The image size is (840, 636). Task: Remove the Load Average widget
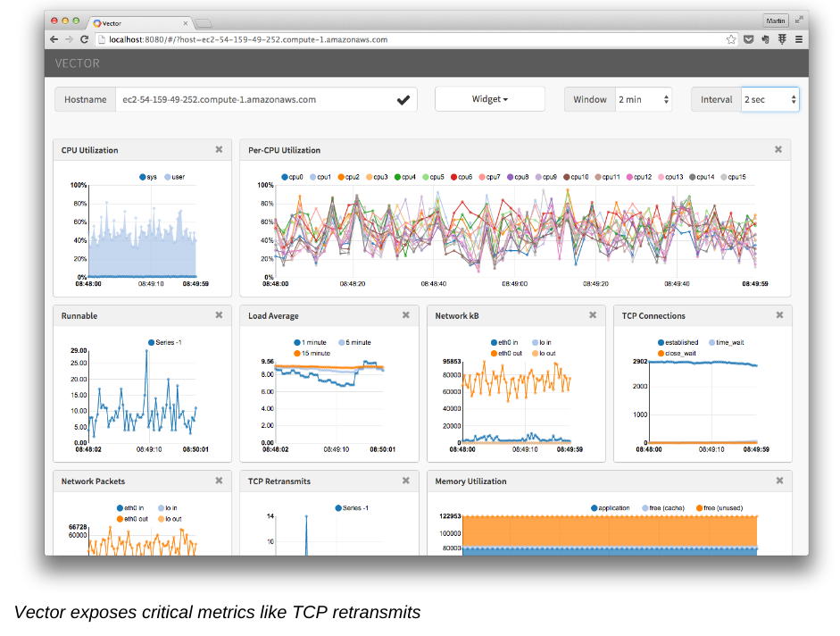[405, 315]
